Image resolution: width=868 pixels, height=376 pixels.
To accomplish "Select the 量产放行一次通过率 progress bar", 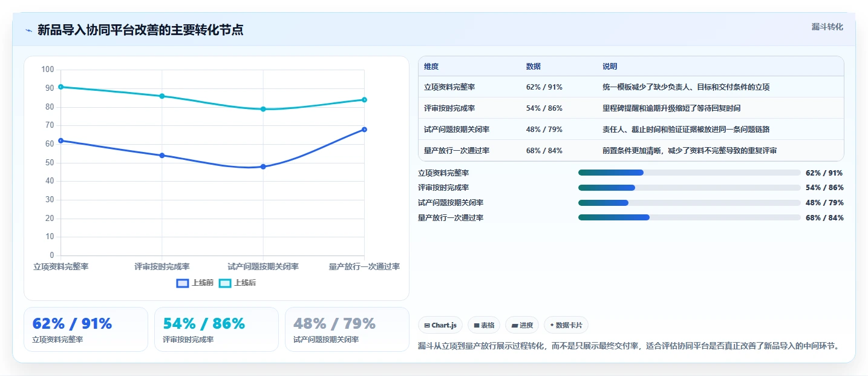I will [x=690, y=217].
